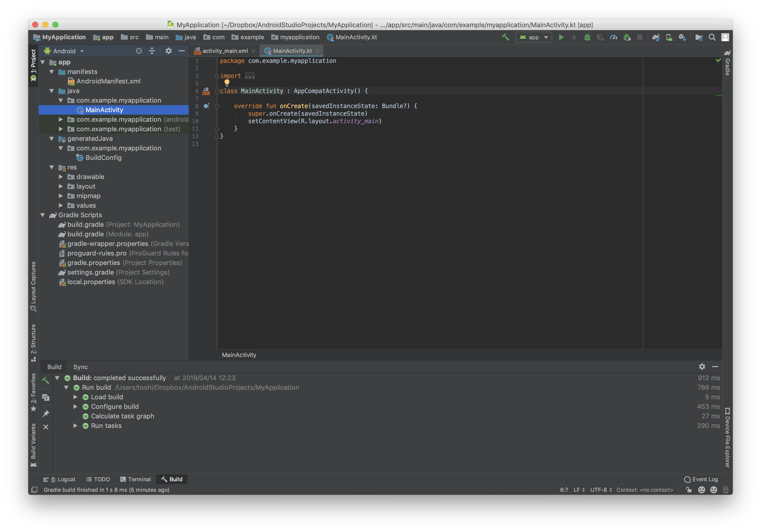Toggle read-only lock icon in status bar
This screenshot has width=761, height=532.
(x=689, y=490)
